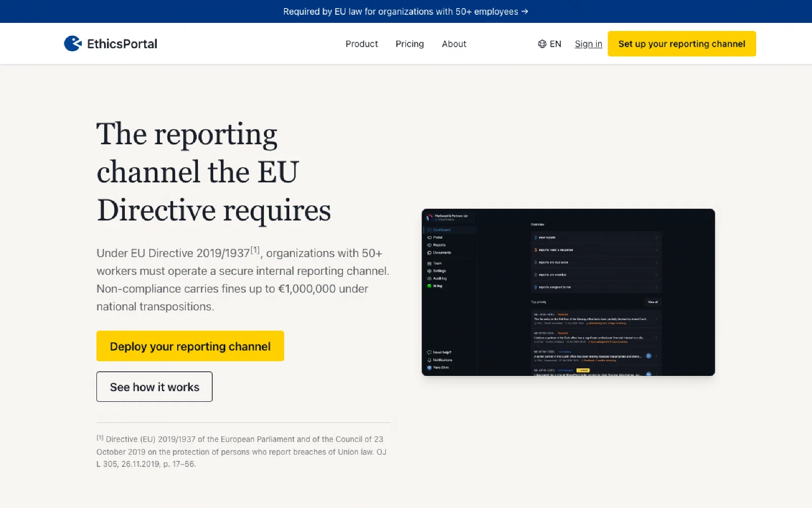Image resolution: width=812 pixels, height=508 pixels.
Task: Click the EthicsPortal logo
Action: pos(111,44)
